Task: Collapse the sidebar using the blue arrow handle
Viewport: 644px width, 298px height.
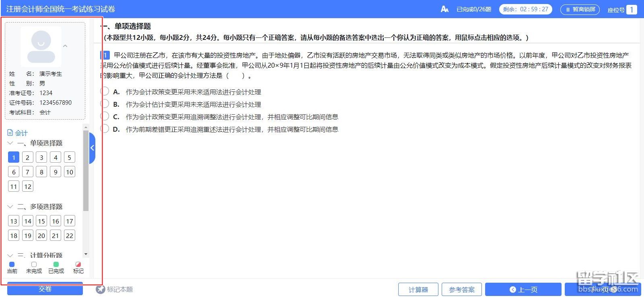Action: click(x=92, y=148)
